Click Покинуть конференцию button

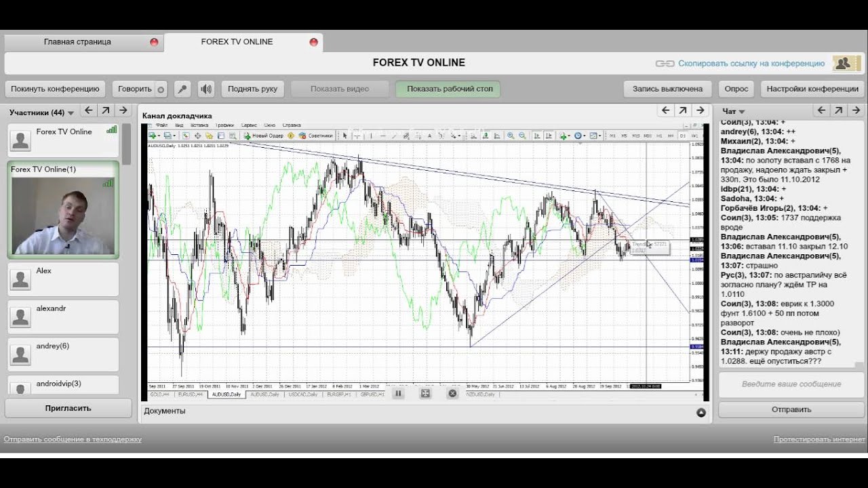55,89
